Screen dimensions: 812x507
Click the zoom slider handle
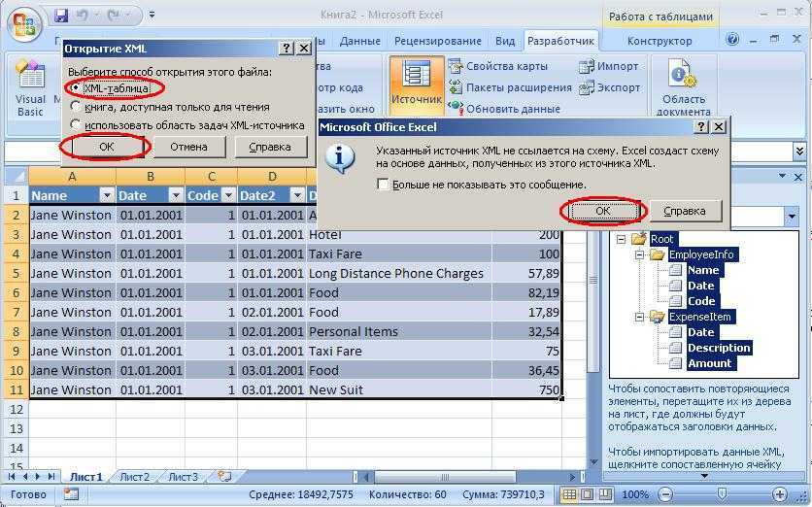pyautogui.click(x=723, y=494)
